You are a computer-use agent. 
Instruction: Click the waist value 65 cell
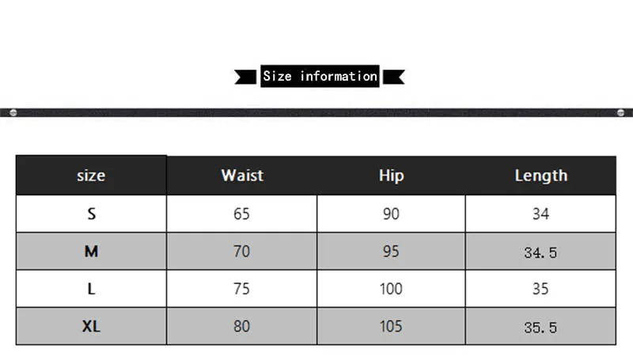point(242,214)
